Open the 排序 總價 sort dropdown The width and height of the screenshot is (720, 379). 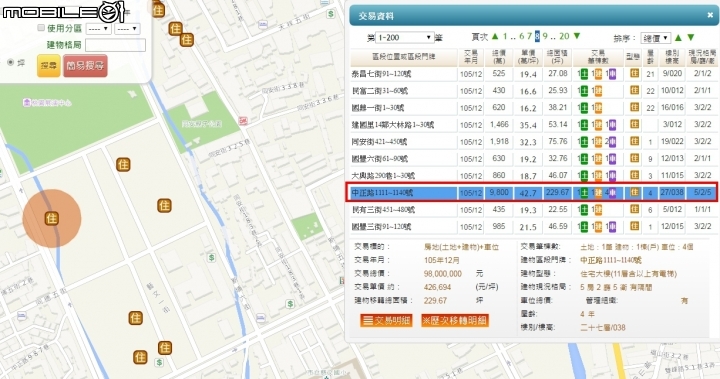(656, 38)
